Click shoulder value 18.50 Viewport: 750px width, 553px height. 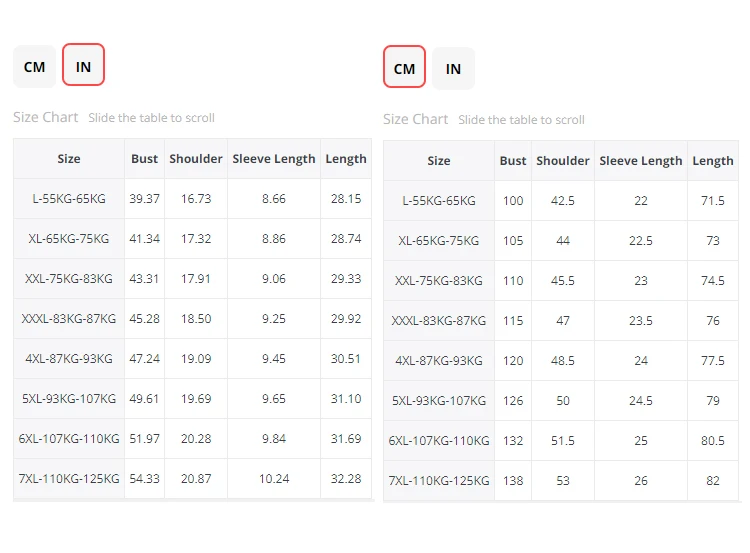[x=196, y=319]
